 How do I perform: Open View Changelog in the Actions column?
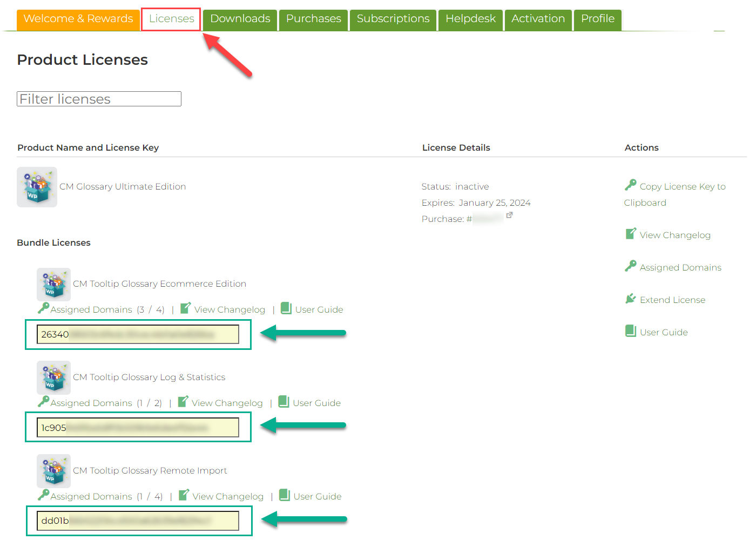point(675,235)
